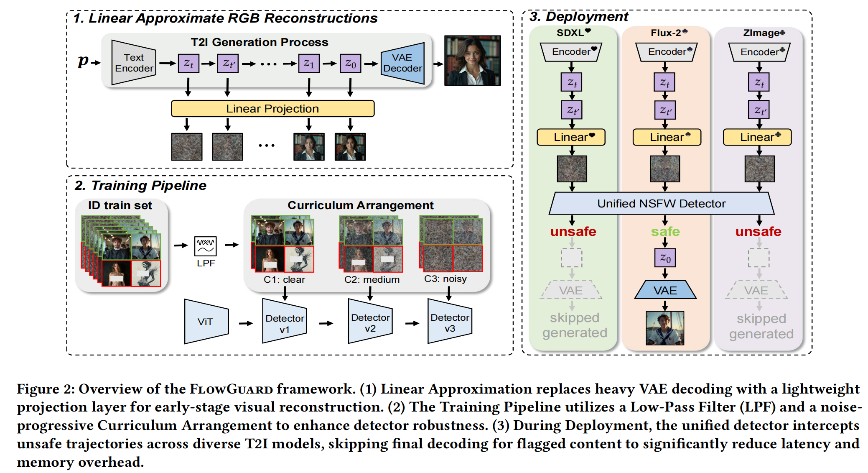This screenshot has height=473, width=868.
Task: Click the Detector v2 block
Action: click(370, 321)
